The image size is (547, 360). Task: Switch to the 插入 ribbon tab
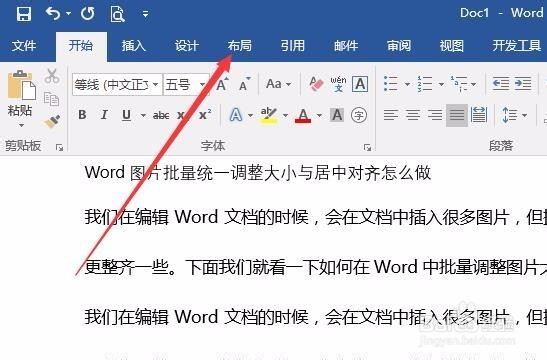point(134,46)
